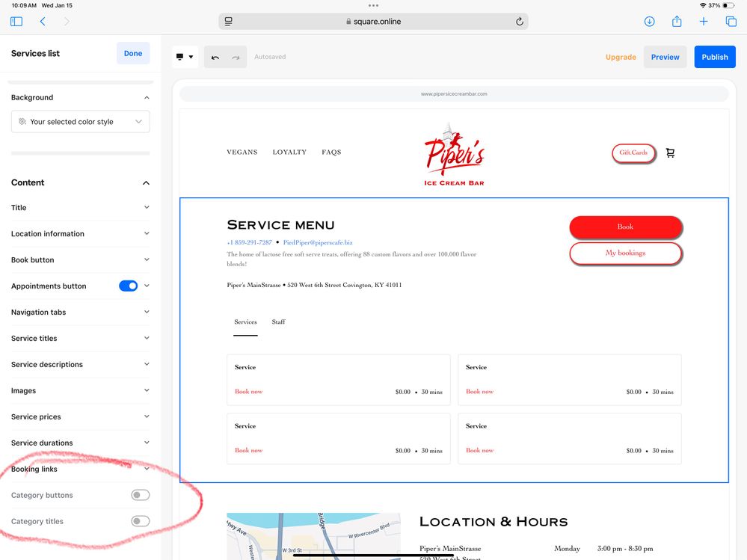Enable the Category titles toggle
Screen dimensions: 747x560
click(140, 521)
